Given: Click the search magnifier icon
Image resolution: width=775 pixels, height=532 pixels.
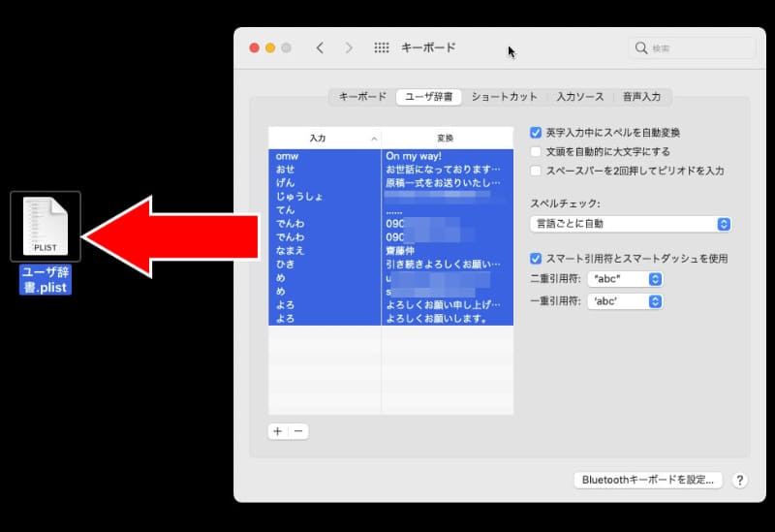Looking at the screenshot, I should click(x=641, y=47).
